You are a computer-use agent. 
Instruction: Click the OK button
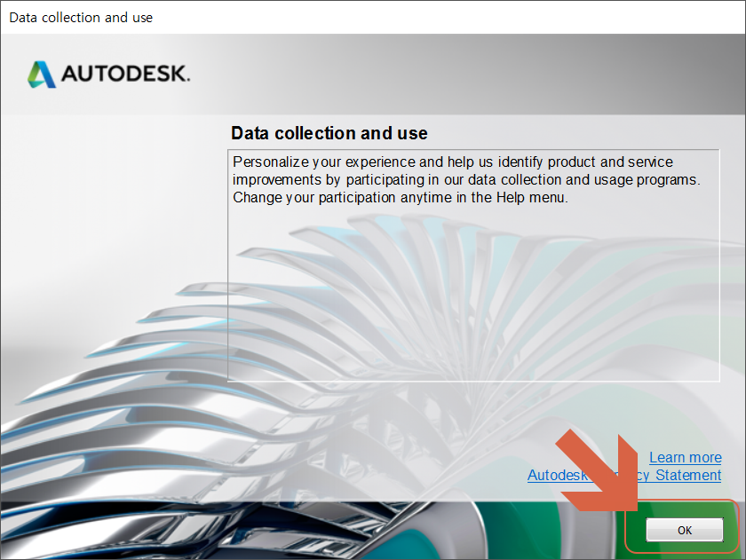(684, 530)
